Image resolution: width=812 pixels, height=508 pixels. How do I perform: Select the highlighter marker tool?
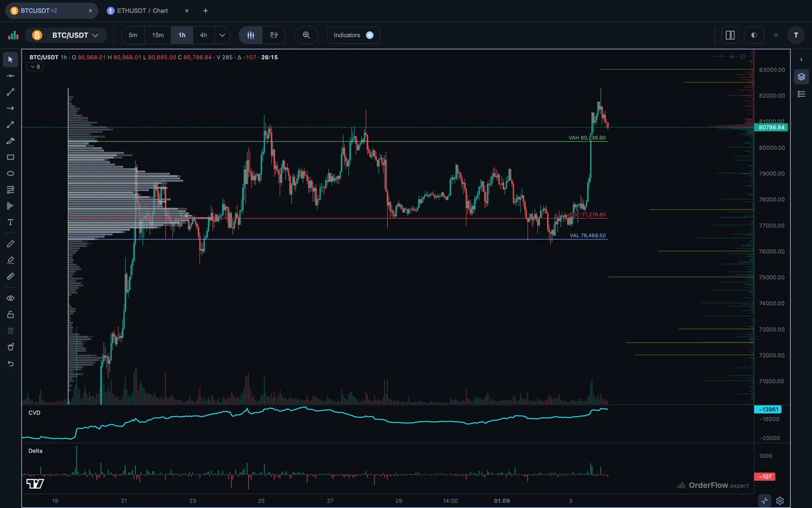point(11,260)
